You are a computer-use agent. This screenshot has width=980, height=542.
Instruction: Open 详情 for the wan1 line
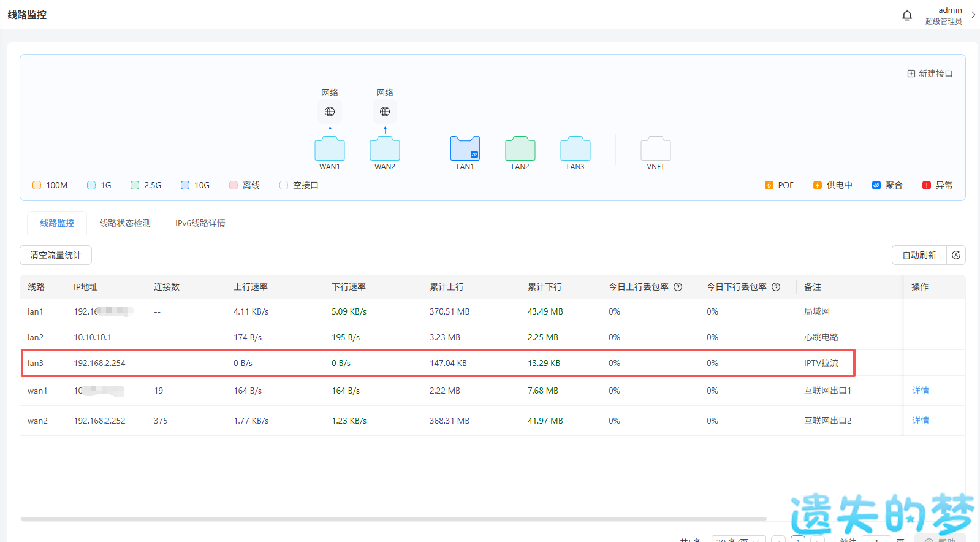tap(921, 391)
